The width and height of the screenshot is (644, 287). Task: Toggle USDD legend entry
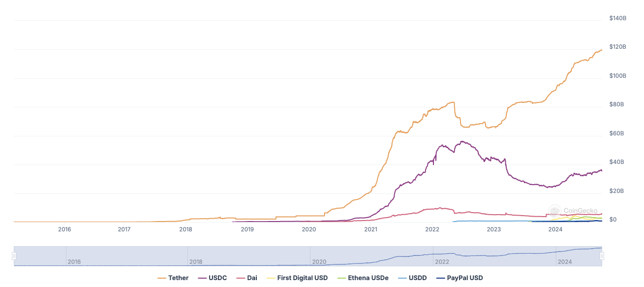[412, 278]
